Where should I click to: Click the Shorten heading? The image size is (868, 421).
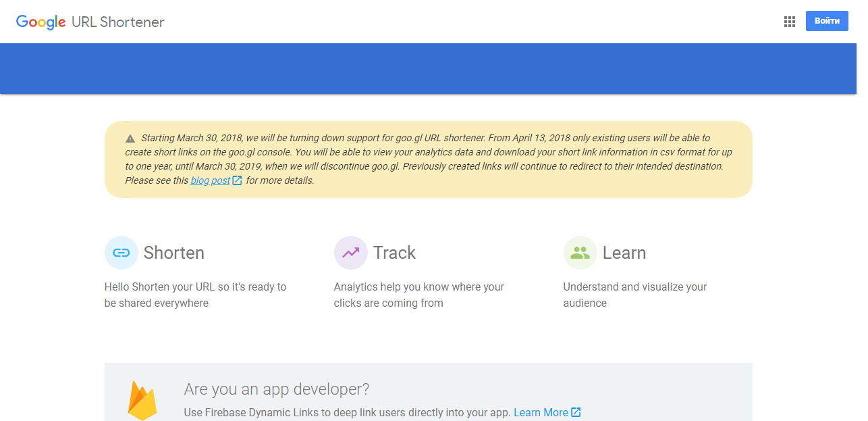(174, 253)
